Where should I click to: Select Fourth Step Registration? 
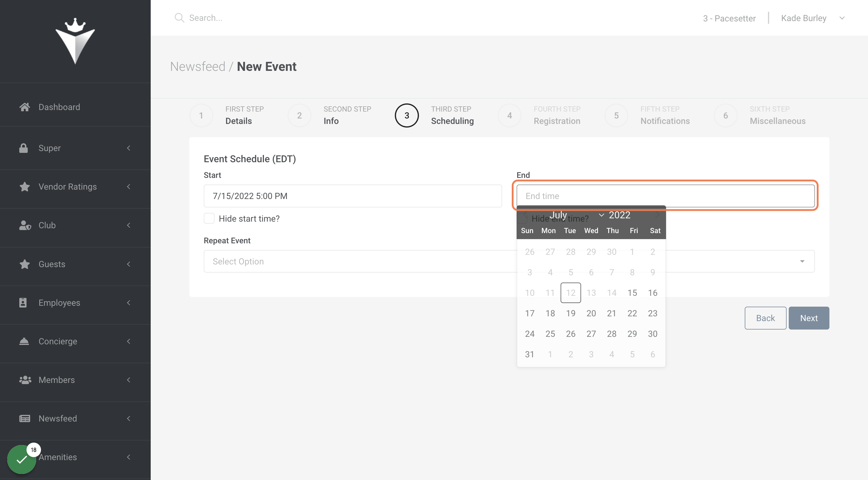pos(539,115)
